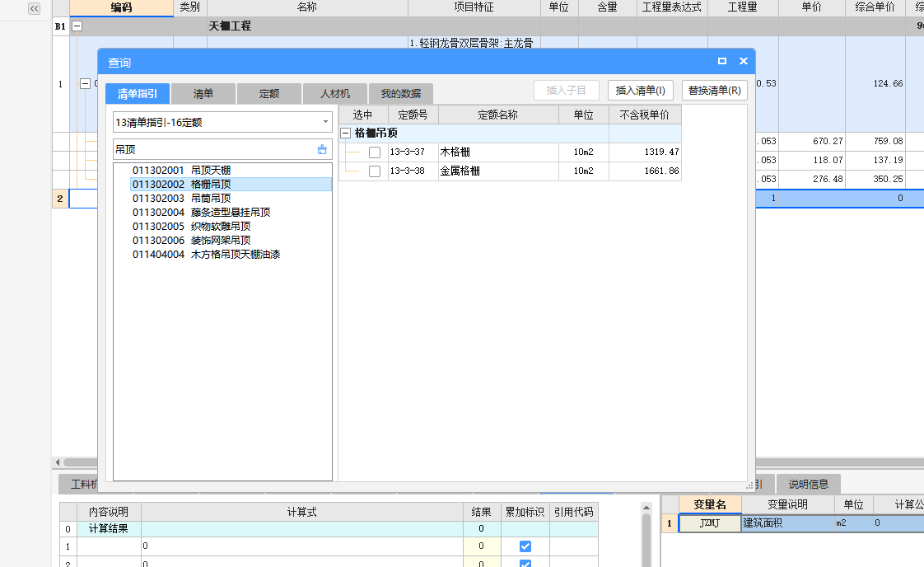This screenshot has width=924, height=567.
Task: Click the 变量名 column header
Action: click(710, 505)
